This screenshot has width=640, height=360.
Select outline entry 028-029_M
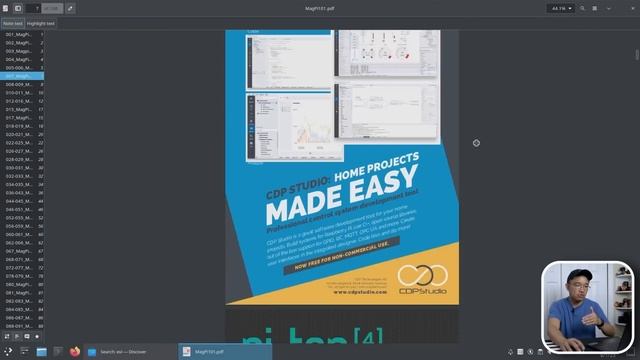pos(22,160)
